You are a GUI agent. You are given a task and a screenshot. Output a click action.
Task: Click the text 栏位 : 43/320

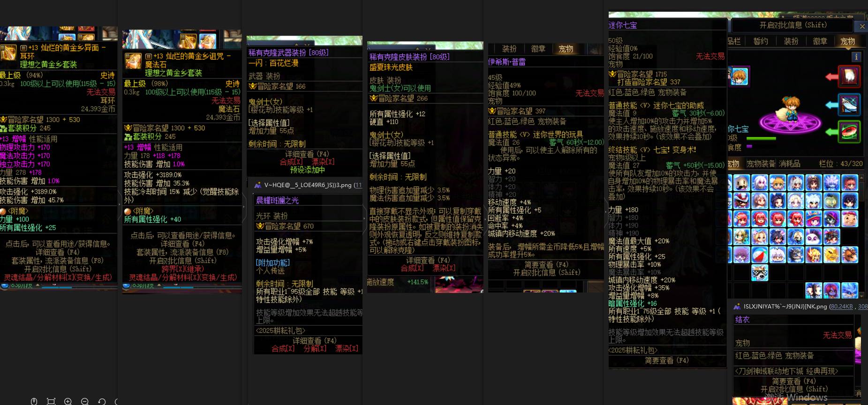841,164
